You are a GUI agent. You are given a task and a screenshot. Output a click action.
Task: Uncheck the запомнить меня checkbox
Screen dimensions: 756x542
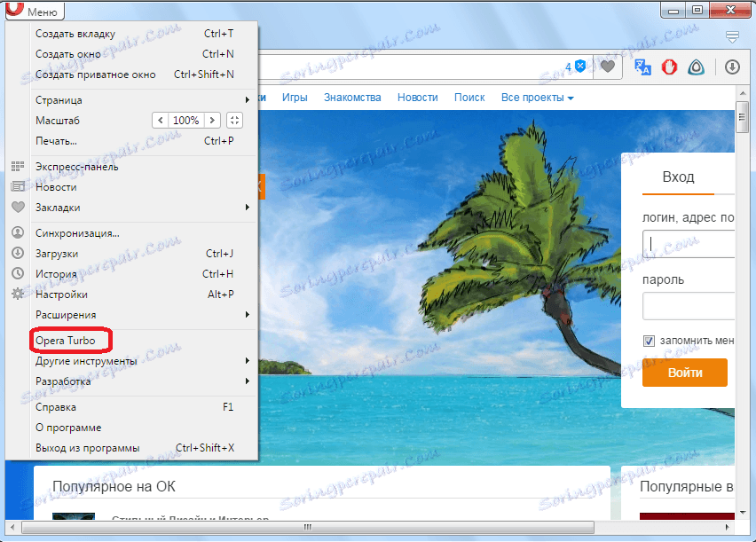coord(649,341)
